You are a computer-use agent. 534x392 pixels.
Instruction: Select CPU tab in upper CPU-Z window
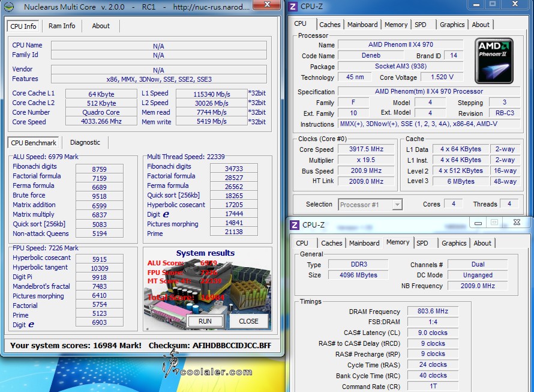tap(301, 23)
